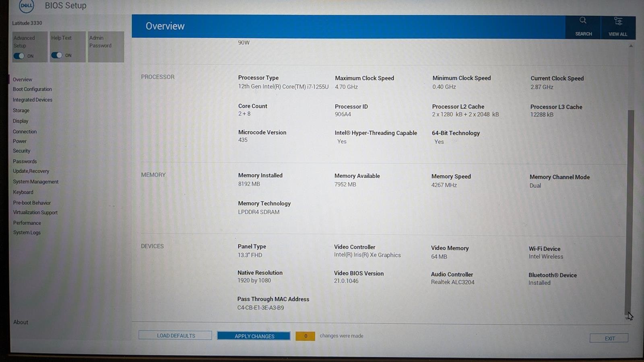The image size is (644, 362).
Task: Click the L3 Cache value 12288 kB
Action: [x=542, y=115]
